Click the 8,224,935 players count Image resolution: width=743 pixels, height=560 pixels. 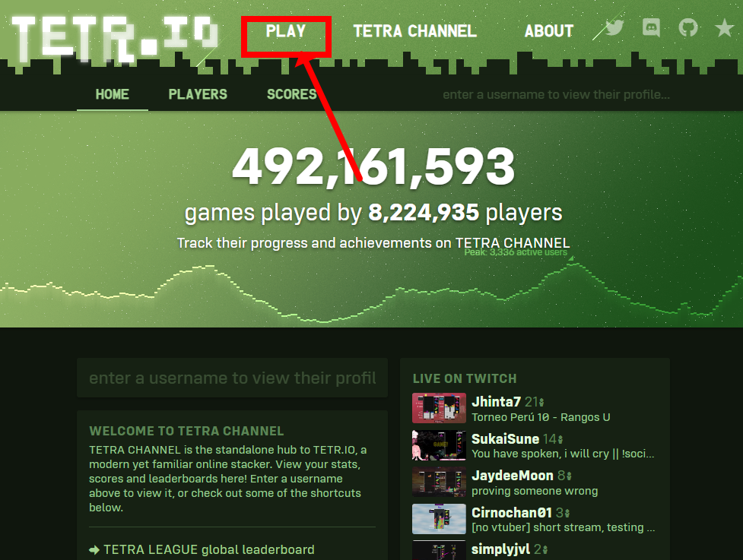point(424,213)
